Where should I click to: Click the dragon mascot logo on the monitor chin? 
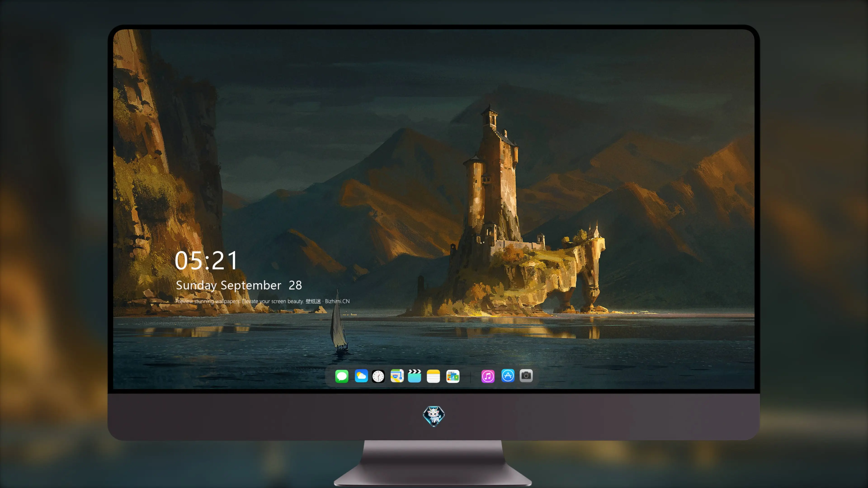point(434,416)
